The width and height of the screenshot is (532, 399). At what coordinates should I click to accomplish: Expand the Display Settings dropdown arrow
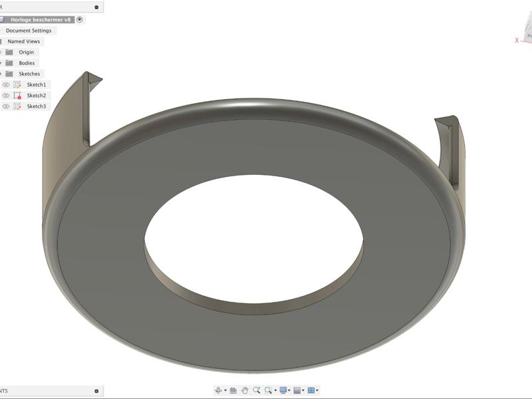pos(289,390)
